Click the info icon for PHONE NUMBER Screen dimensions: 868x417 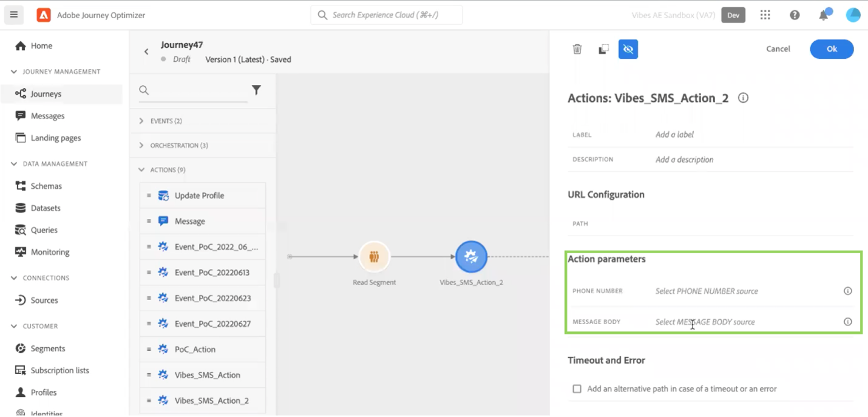(848, 291)
